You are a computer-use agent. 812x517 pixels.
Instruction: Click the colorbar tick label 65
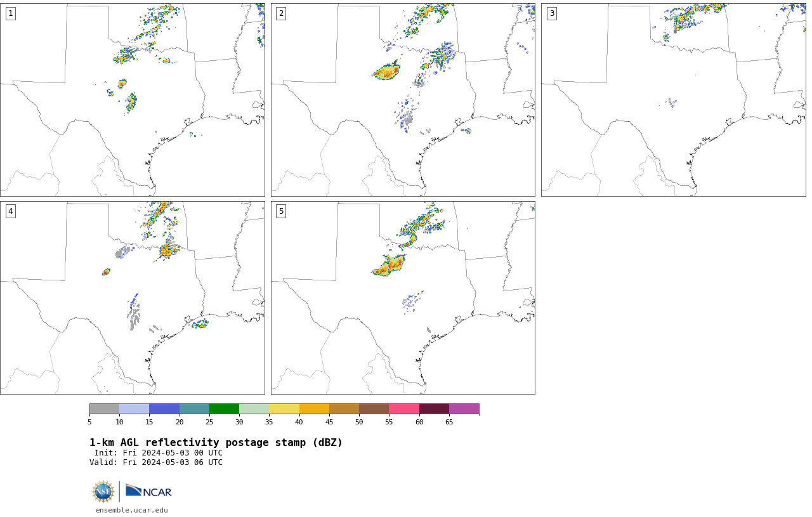pyautogui.click(x=449, y=422)
